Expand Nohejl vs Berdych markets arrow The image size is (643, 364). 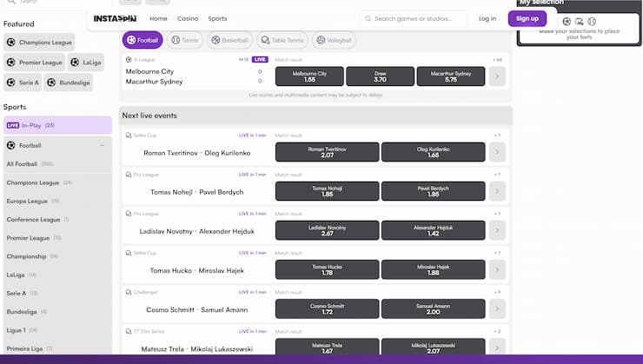pos(497,191)
